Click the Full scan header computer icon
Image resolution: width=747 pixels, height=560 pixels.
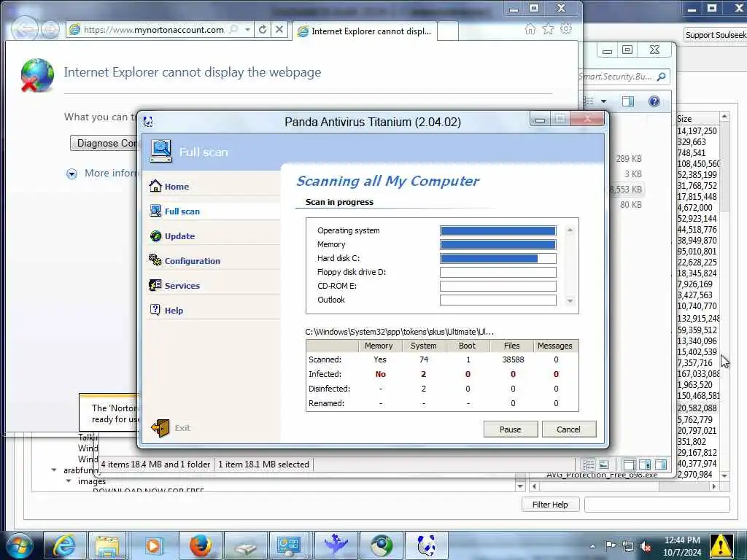pos(160,151)
